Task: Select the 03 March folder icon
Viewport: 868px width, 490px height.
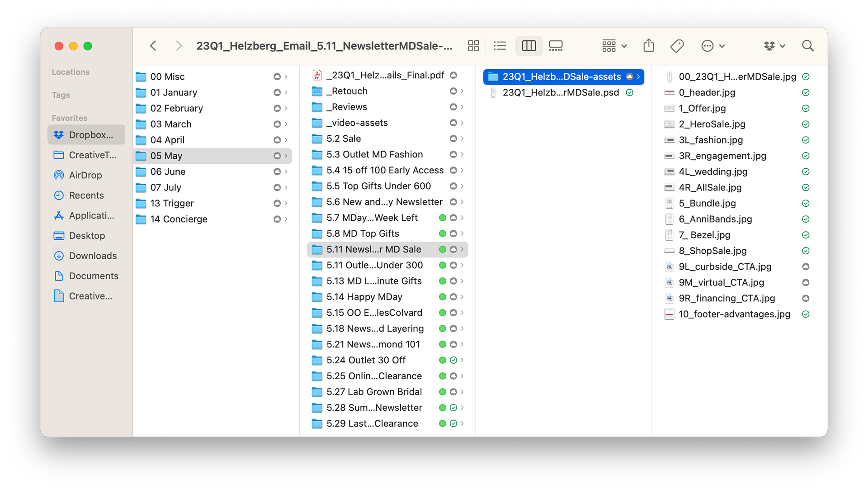Action: (141, 124)
